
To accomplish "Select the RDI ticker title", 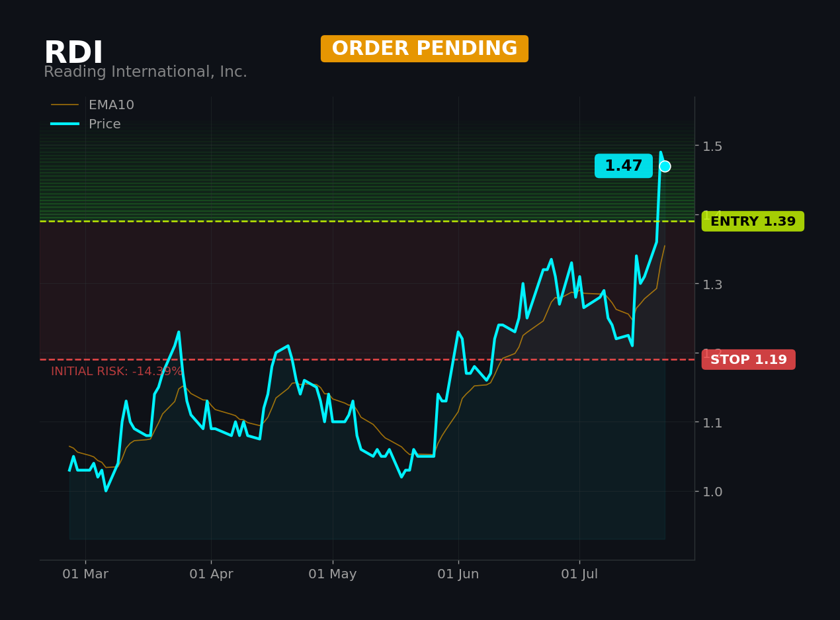I will [x=73, y=54].
